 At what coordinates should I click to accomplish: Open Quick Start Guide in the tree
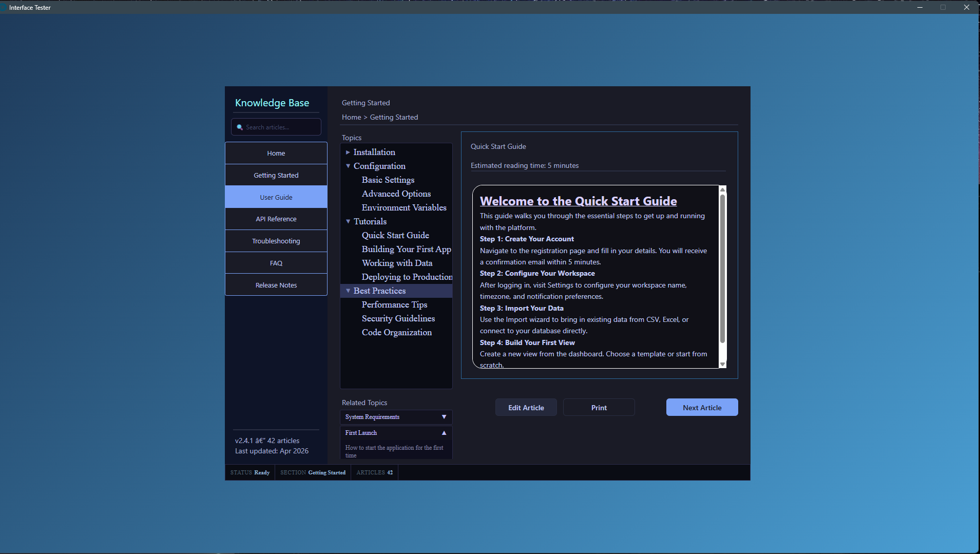tap(395, 236)
